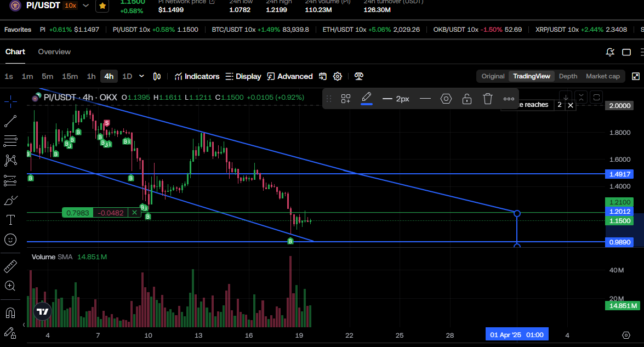644x347 pixels.
Task: Open chart settings gear icon
Action: click(338, 76)
